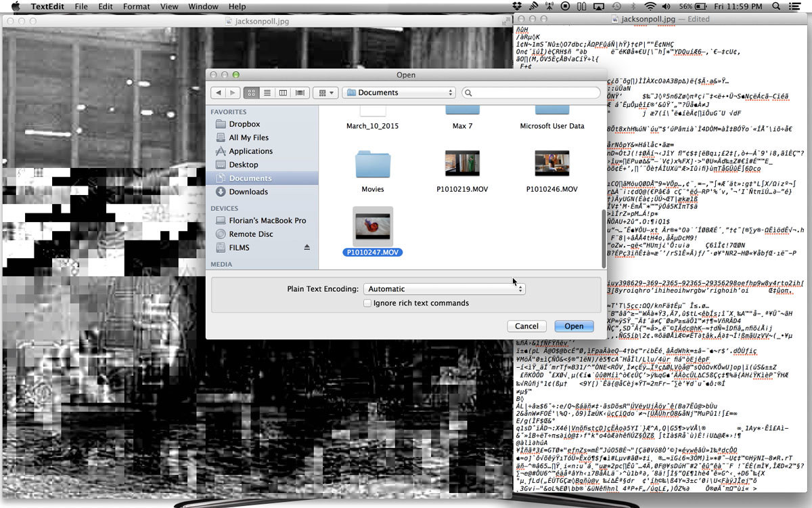Switch to icon view in Open dialog
The width and height of the screenshot is (812, 508).
[252, 92]
